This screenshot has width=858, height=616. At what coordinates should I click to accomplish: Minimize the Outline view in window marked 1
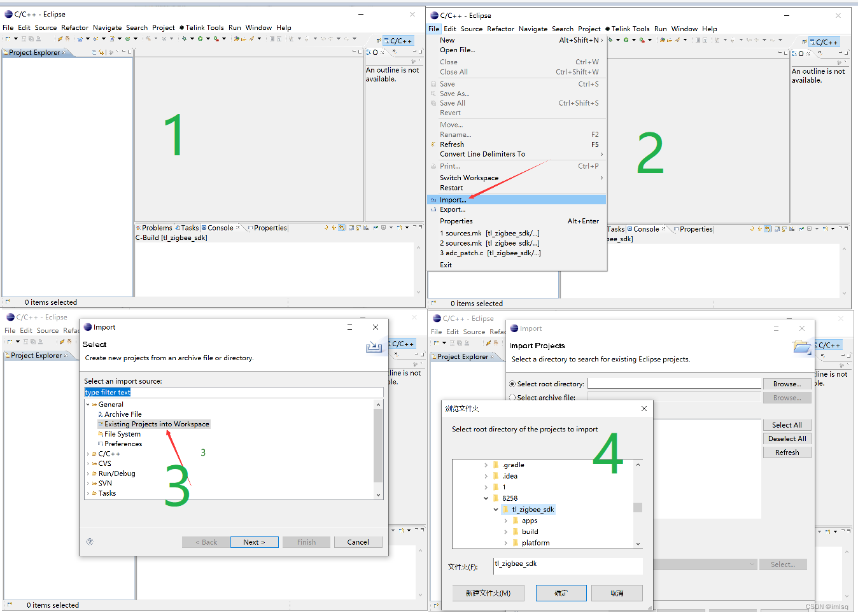point(415,52)
